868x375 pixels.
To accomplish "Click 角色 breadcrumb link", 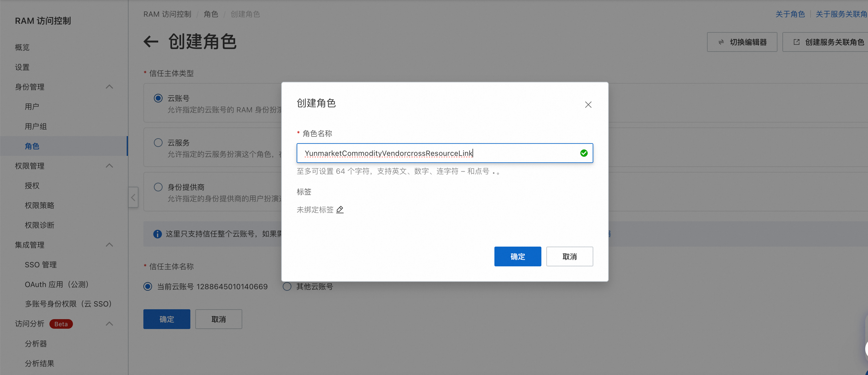I will pos(211,14).
